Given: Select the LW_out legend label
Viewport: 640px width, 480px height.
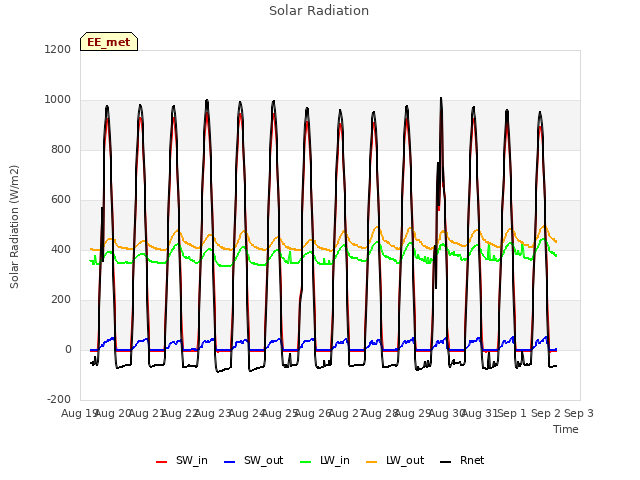Looking at the screenshot, I should 405,460.
